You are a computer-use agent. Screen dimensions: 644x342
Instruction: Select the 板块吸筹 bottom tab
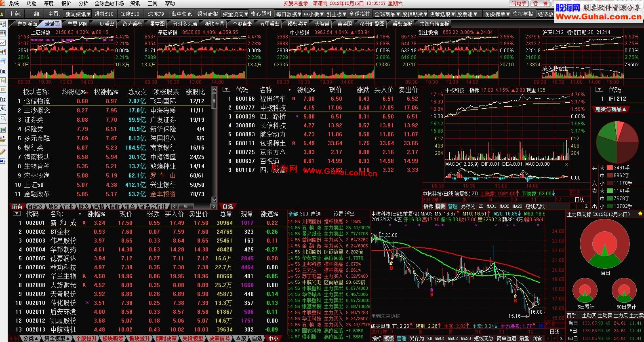pyautogui.click(x=113, y=338)
